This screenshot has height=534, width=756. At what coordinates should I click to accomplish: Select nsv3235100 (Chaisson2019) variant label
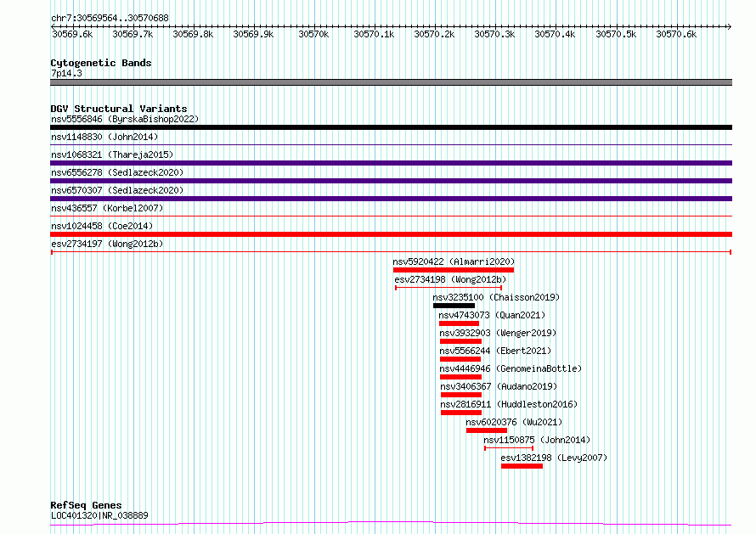click(x=496, y=297)
